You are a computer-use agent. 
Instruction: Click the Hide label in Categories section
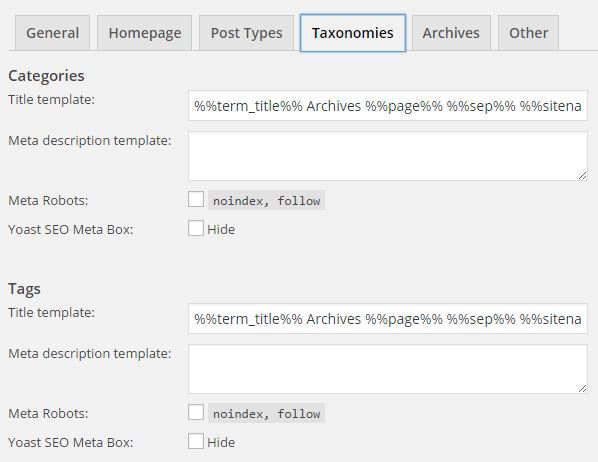click(x=221, y=229)
